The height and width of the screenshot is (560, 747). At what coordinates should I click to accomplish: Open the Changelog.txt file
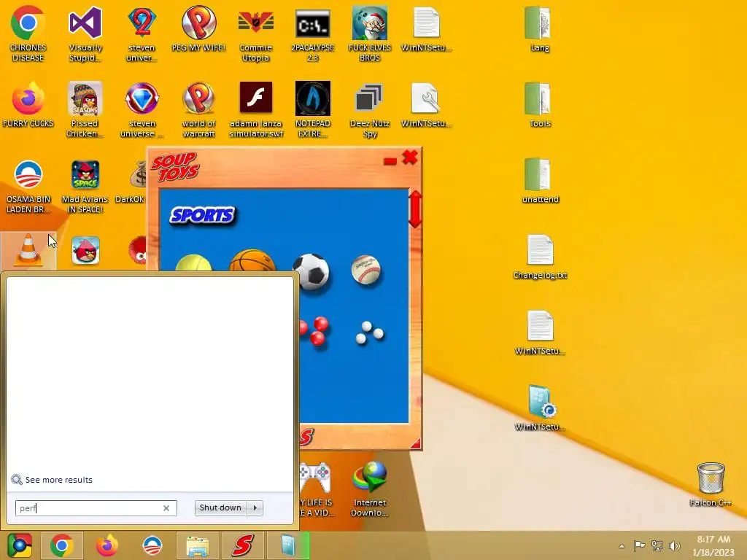[540, 257]
